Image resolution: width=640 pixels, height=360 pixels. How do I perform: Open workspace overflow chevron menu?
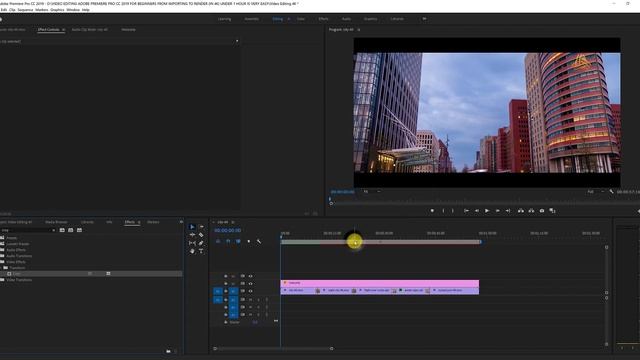pyautogui.click(x=424, y=19)
